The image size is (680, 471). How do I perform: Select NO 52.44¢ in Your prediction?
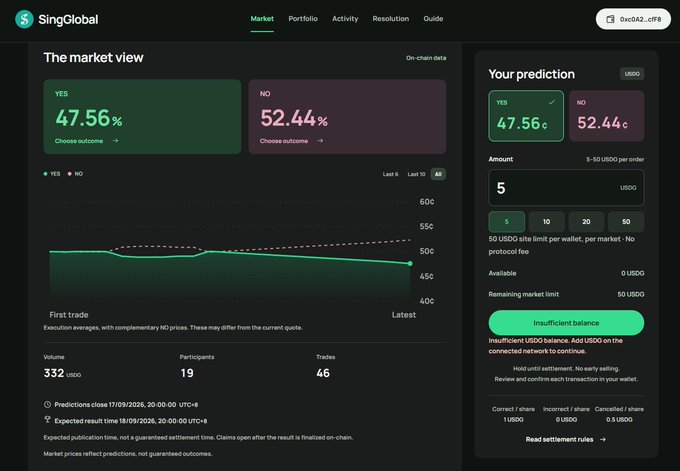pyautogui.click(x=606, y=116)
